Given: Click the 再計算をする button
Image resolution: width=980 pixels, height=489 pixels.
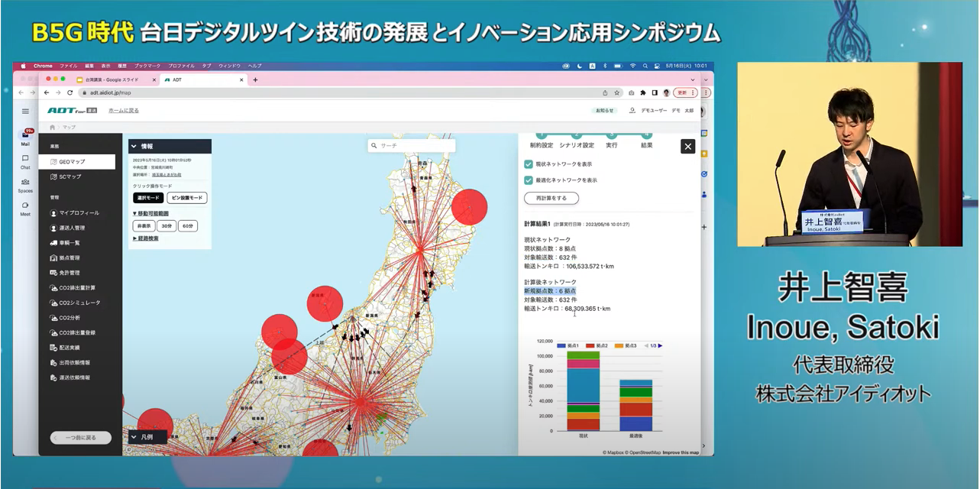Looking at the screenshot, I should click(551, 198).
